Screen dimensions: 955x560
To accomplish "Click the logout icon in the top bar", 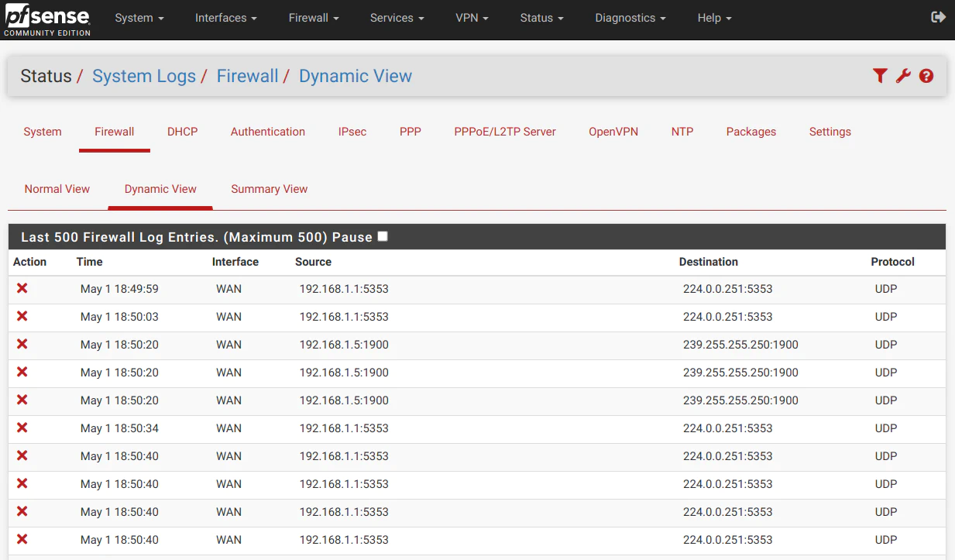I will [938, 17].
